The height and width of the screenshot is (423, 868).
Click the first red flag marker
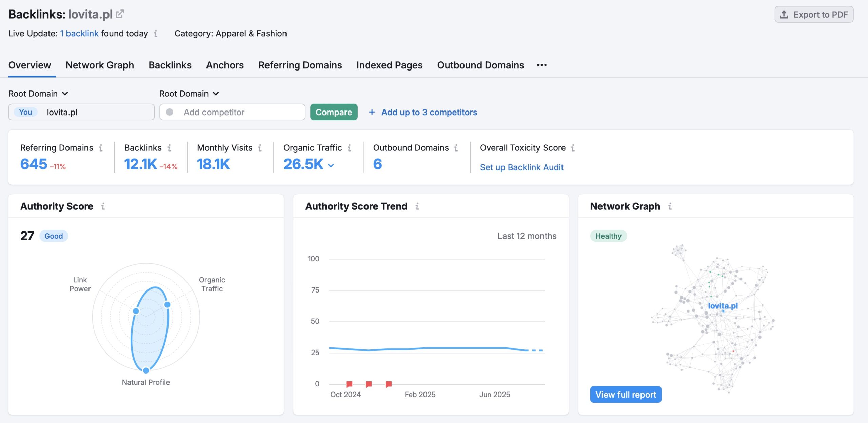point(349,384)
